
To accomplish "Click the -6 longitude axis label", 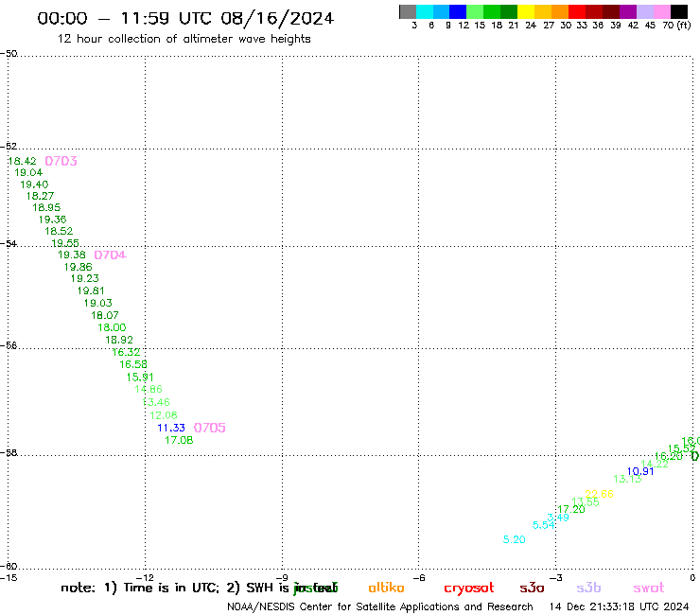I will click(419, 578).
